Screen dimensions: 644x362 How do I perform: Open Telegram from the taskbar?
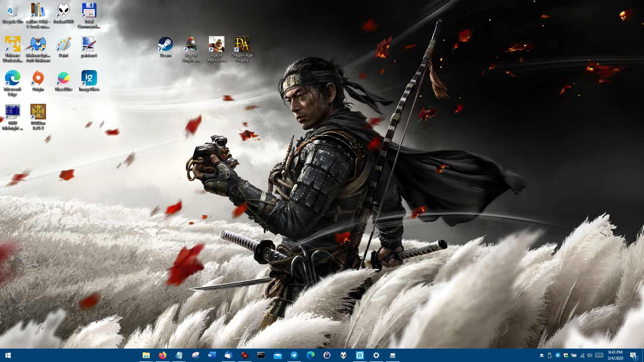click(x=294, y=355)
